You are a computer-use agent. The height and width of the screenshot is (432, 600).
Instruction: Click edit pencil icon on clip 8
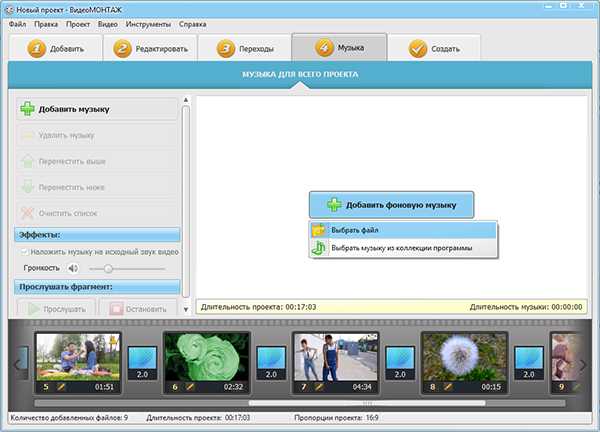[448, 387]
